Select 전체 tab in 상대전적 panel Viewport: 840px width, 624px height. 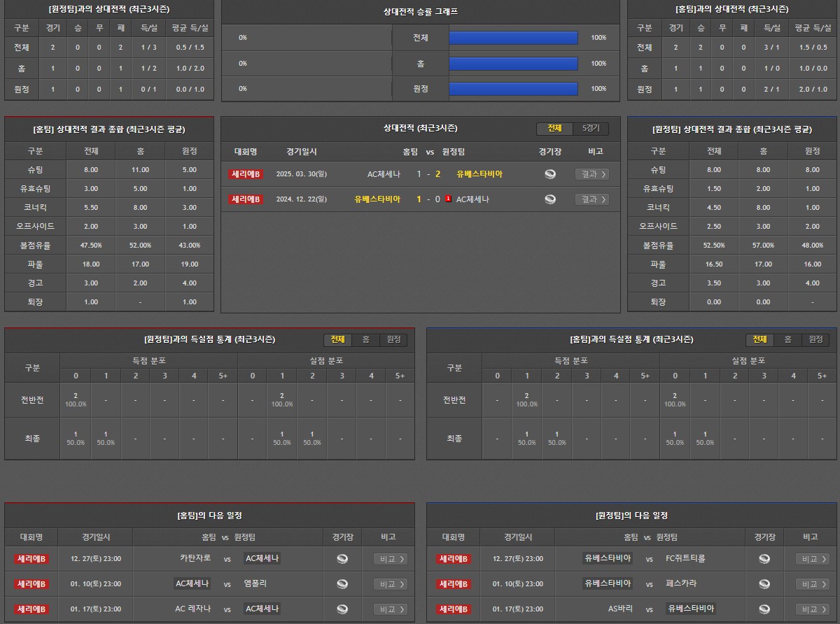[x=554, y=129]
